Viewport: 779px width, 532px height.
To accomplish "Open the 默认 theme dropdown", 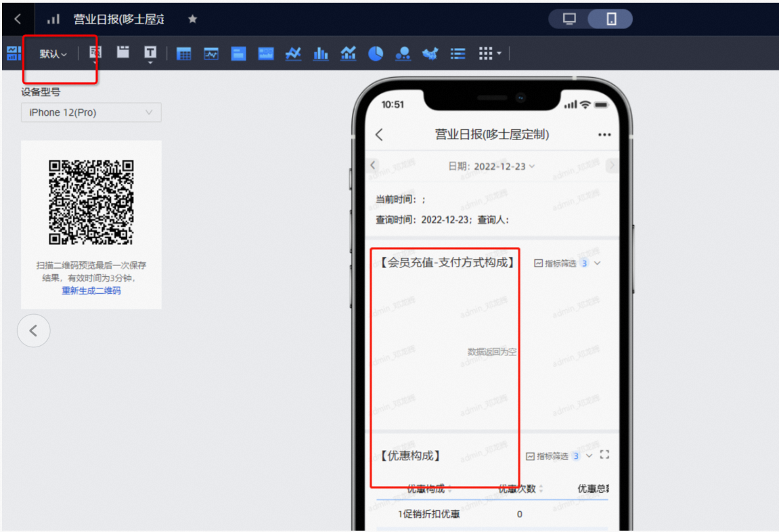I will [x=53, y=54].
